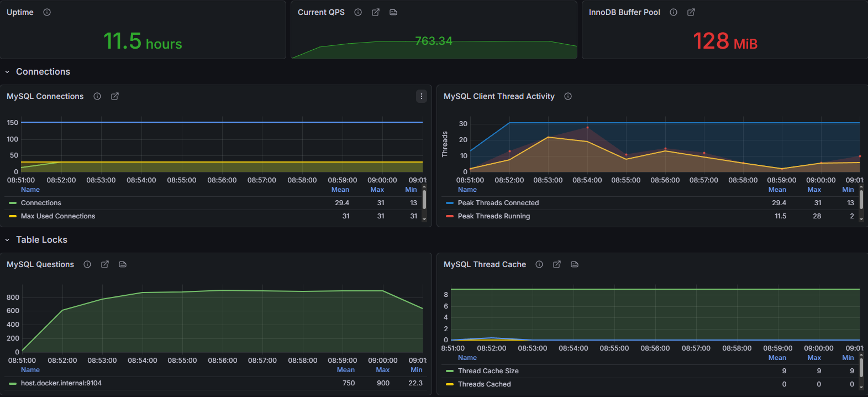The width and height of the screenshot is (868, 397).
Task: Open the MySQL Questions external link icon
Action: [105, 264]
